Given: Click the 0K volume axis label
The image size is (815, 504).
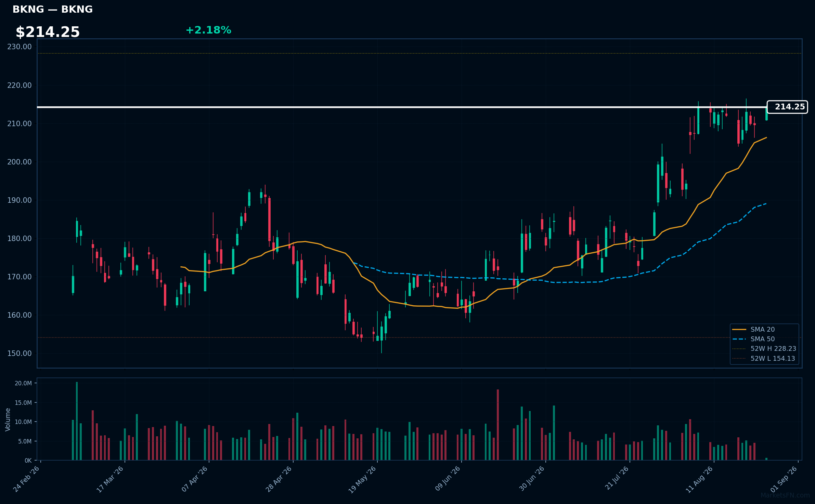Looking at the screenshot, I should (28, 461).
